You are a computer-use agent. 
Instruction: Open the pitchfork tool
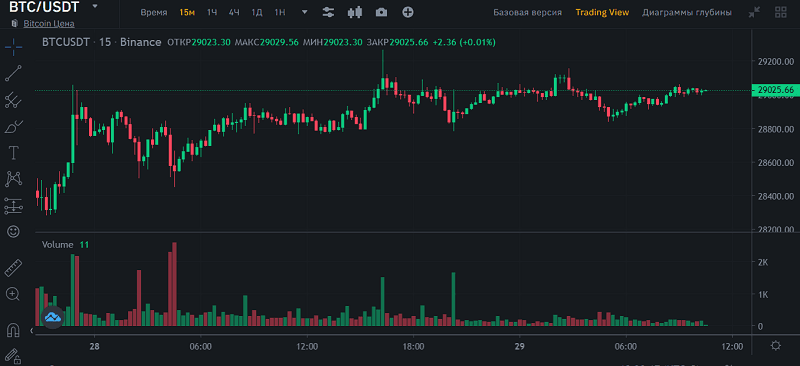[13, 100]
